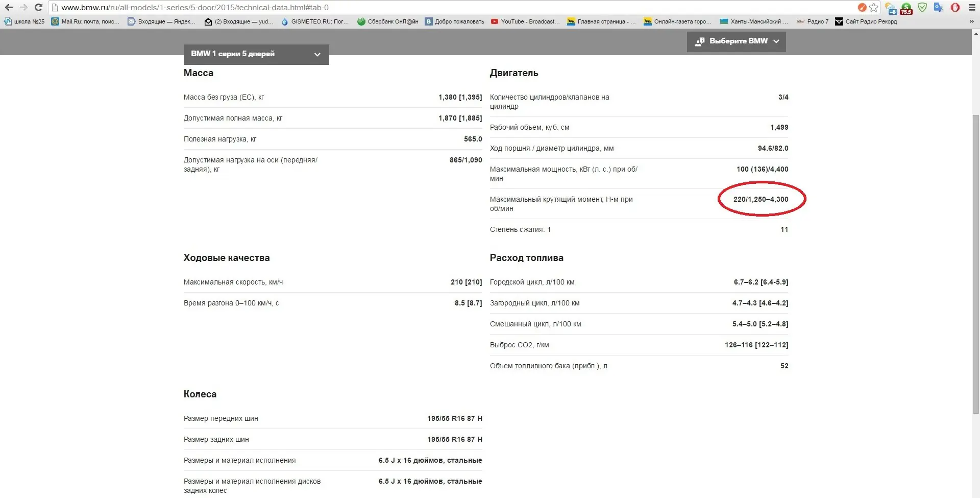Click the Масса section heading

pos(199,73)
